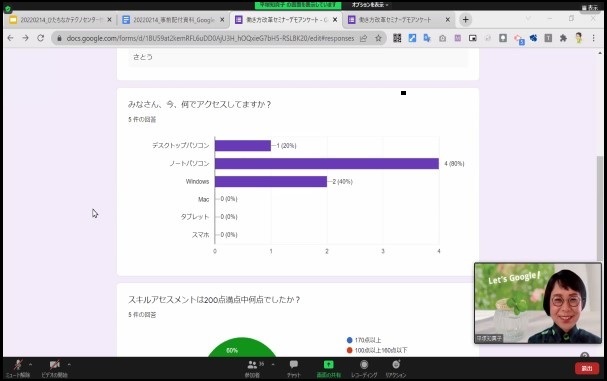Click the スキルアセスメントは200点満点中何点でしたか？ heading
The width and height of the screenshot is (607, 381).
point(214,300)
